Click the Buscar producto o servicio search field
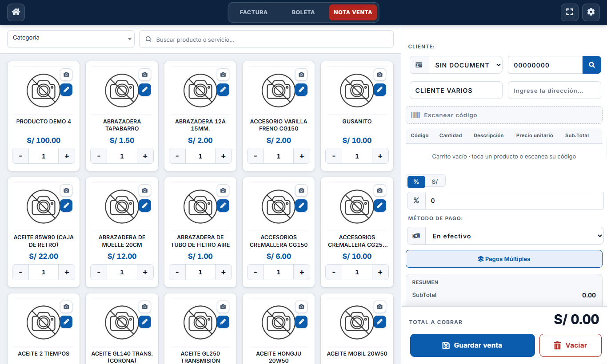Image resolution: width=607 pixels, height=364 pixels. (266, 39)
